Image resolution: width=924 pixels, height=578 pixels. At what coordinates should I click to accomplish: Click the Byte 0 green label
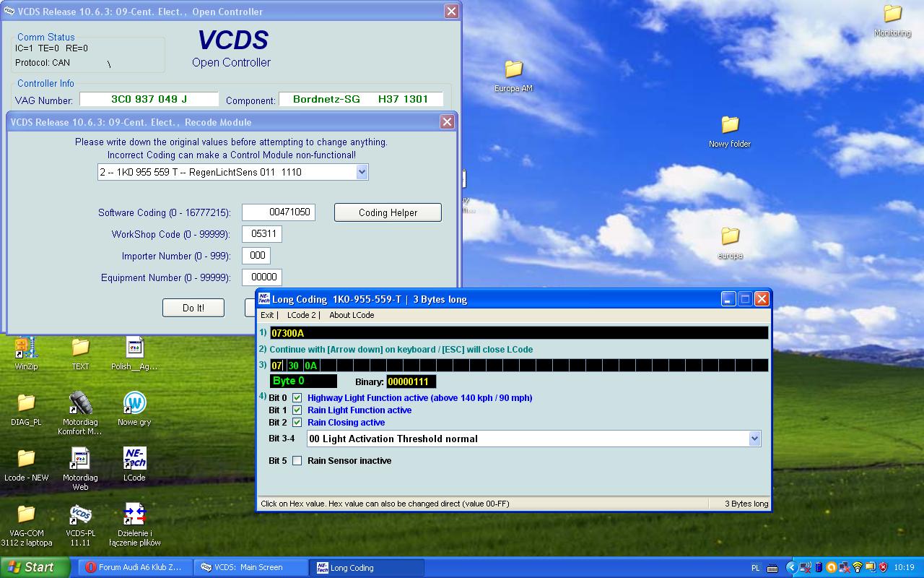pos(303,381)
